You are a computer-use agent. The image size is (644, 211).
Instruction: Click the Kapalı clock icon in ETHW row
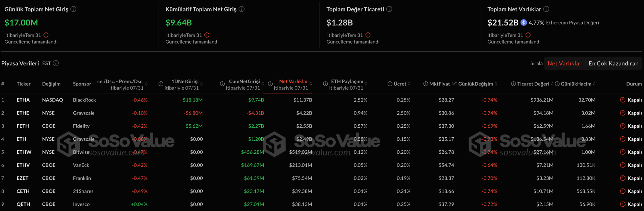click(623, 152)
